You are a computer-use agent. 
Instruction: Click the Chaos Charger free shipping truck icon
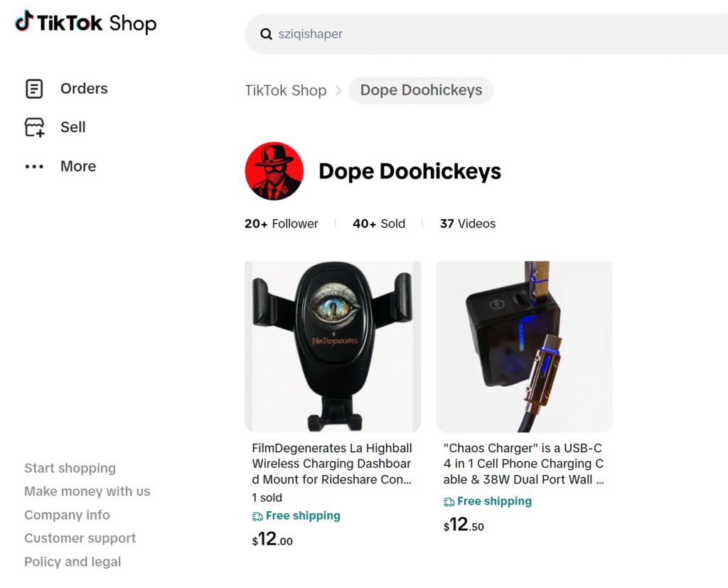pyautogui.click(x=449, y=502)
